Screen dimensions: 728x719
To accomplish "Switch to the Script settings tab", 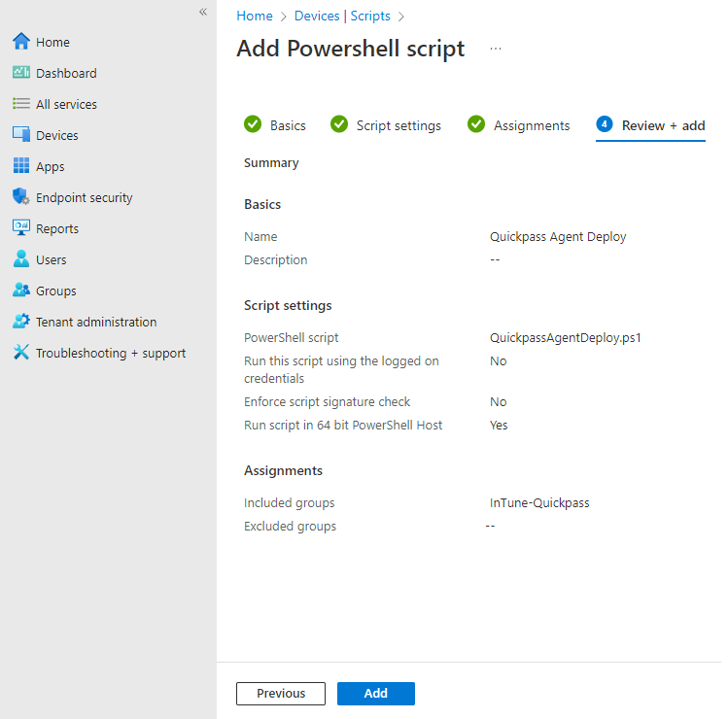I will [x=385, y=125].
